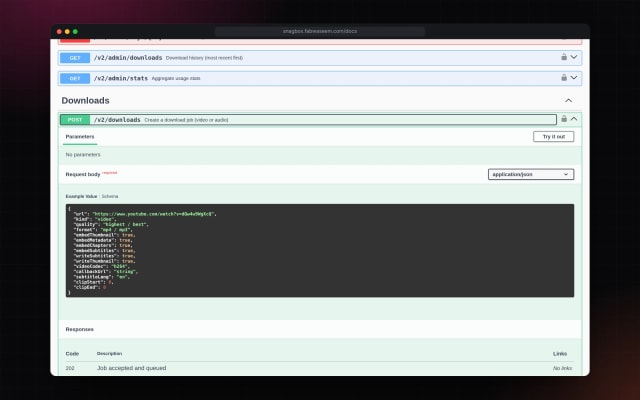Viewport: 640px width, 400px height.
Task: Collapse the POST /v2/downloads operation chevron
Action: [574, 119]
